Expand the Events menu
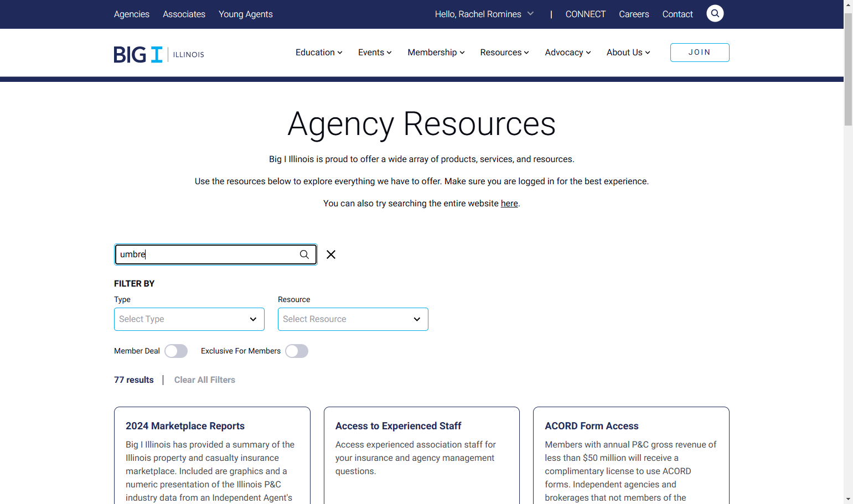This screenshot has height=504, width=853. 375,53
